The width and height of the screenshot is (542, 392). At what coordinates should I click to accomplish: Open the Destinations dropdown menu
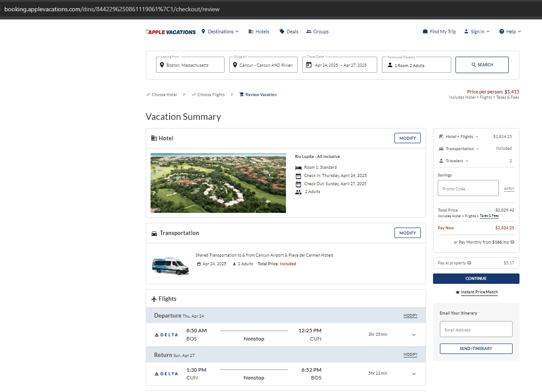click(220, 32)
